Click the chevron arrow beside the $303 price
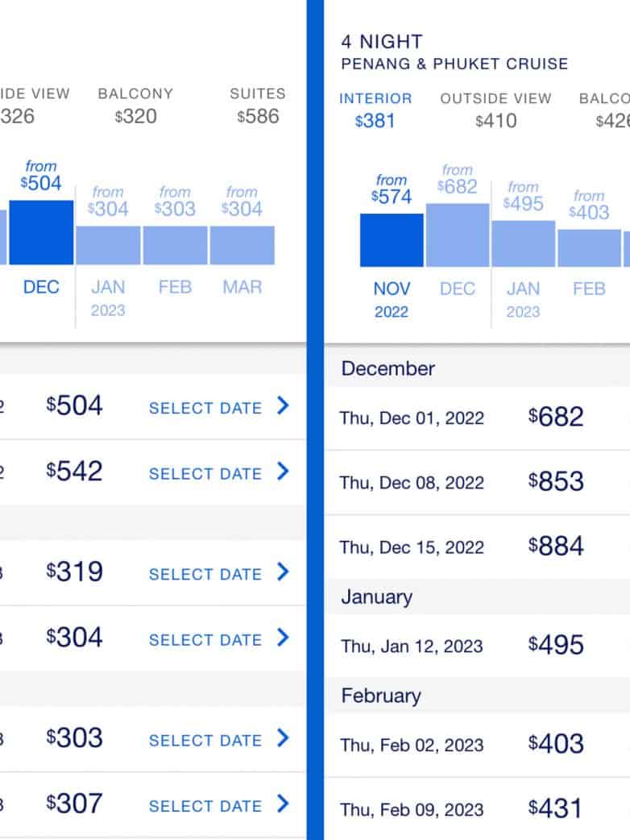This screenshot has width=630, height=840. 283,738
